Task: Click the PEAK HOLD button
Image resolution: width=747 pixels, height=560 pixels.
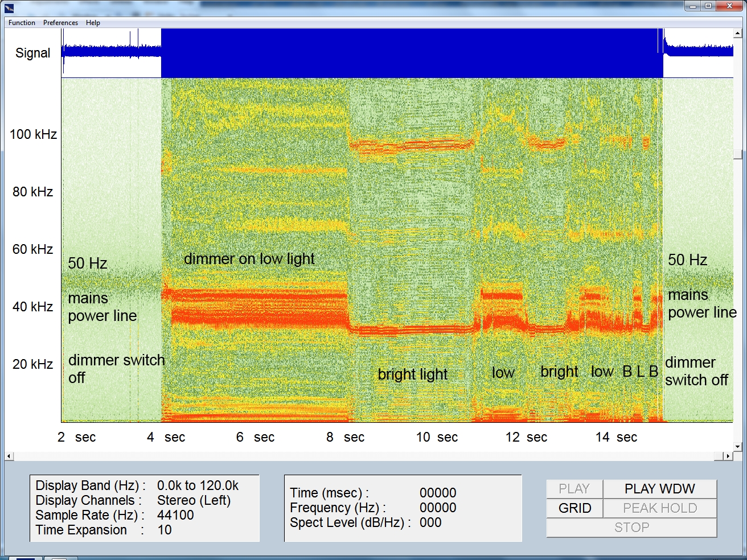Action: [659, 508]
